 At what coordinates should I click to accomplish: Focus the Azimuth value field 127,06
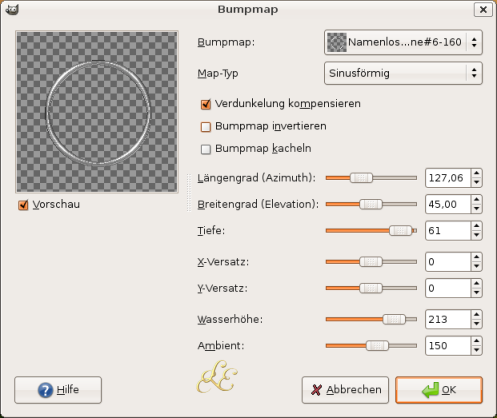click(x=448, y=178)
